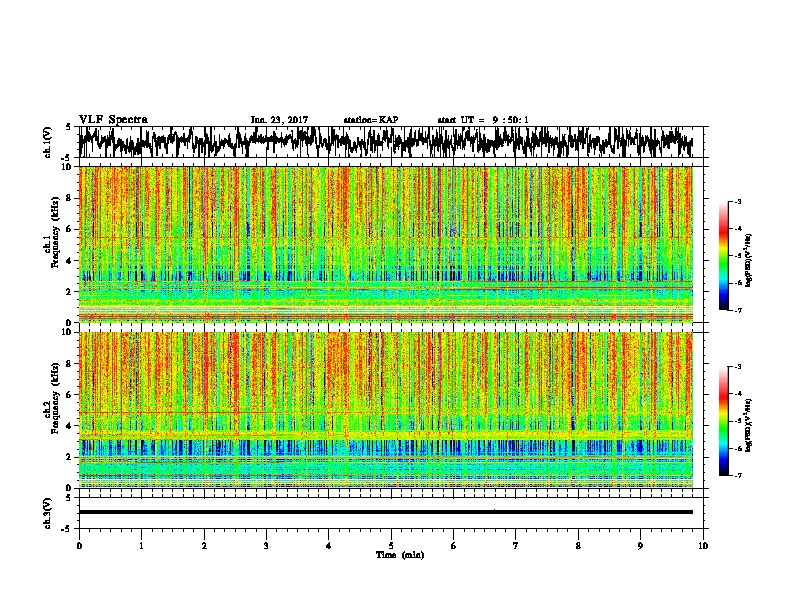Click the time axis tick label "4"
The height and width of the screenshot is (612, 792).
click(x=329, y=546)
